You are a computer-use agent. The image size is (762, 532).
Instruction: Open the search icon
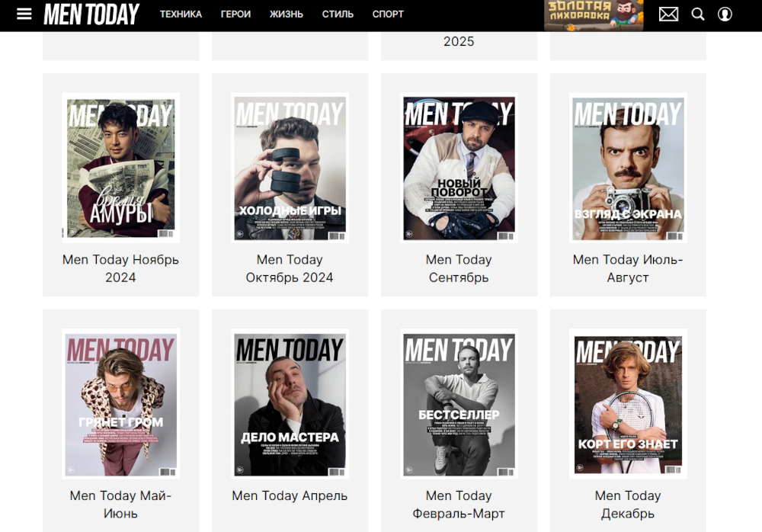(x=698, y=14)
